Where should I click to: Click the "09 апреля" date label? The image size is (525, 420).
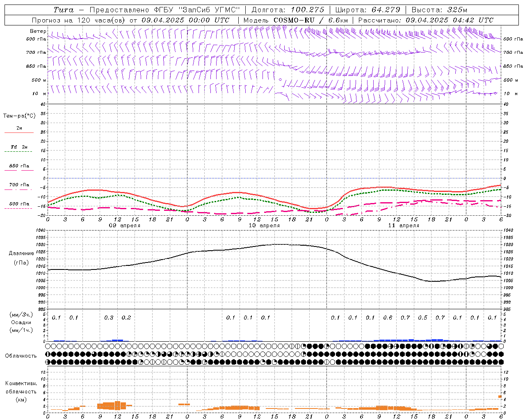125,226
